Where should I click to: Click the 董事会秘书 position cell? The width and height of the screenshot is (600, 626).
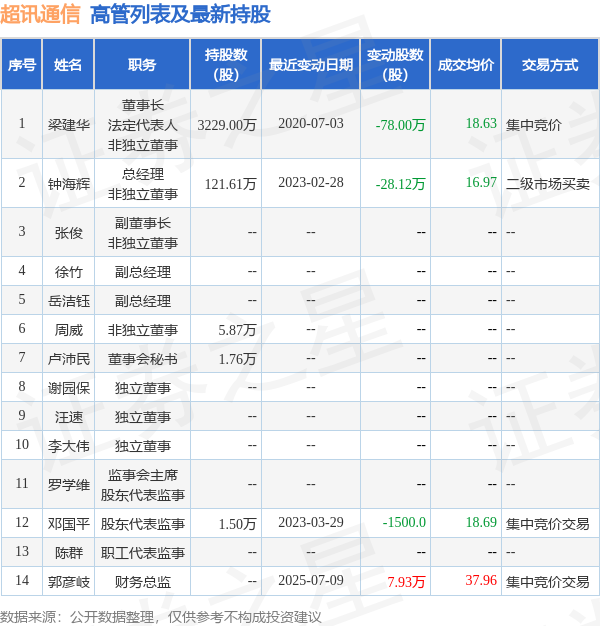tap(143, 359)
